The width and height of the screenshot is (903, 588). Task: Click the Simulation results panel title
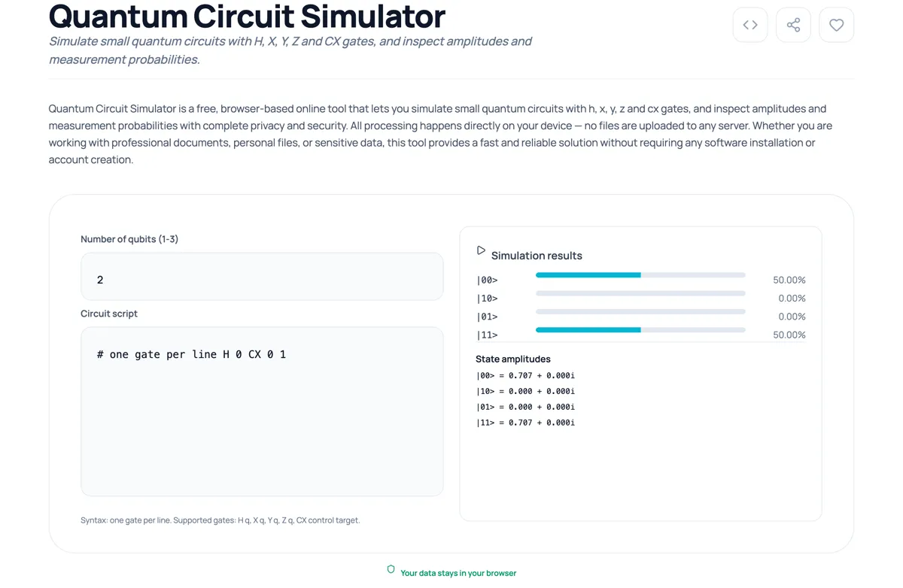537,256
